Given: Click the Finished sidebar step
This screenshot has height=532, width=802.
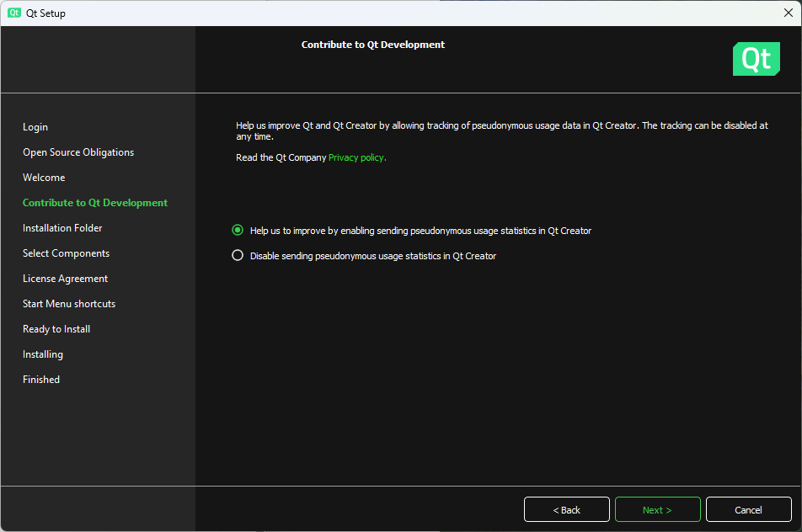Looking at the screenshot, I should tap(41, 379).
